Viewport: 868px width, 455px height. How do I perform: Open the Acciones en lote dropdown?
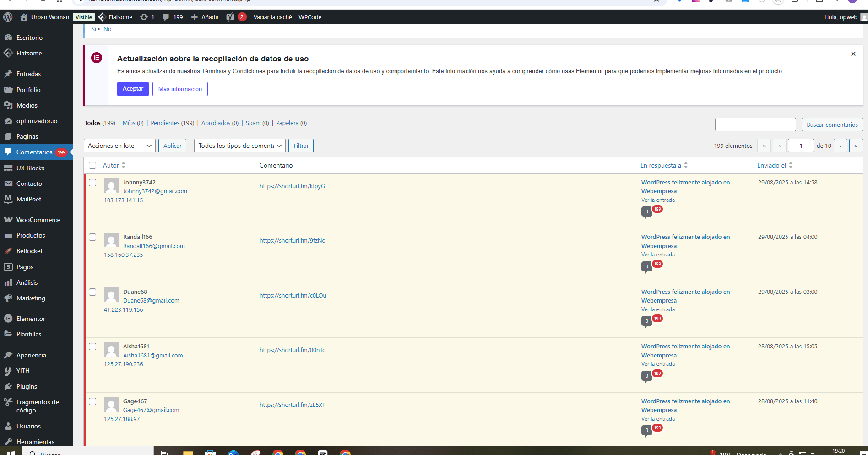coord(119,146)
